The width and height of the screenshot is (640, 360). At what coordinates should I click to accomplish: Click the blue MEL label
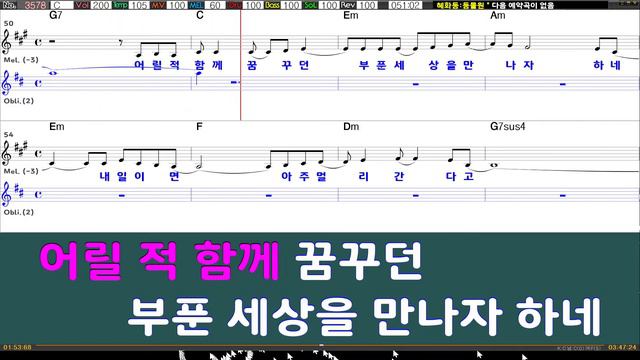196,5
